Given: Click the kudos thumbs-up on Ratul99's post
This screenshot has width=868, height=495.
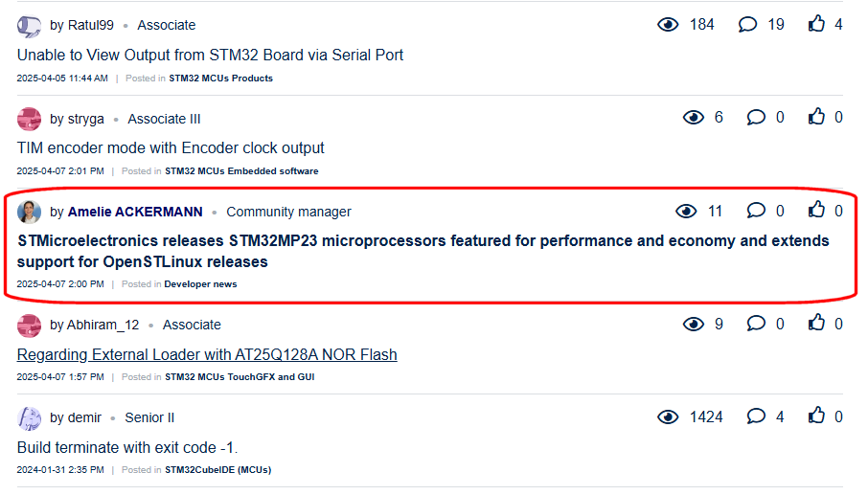Looking at the screenshot, I should coord(816,24).
